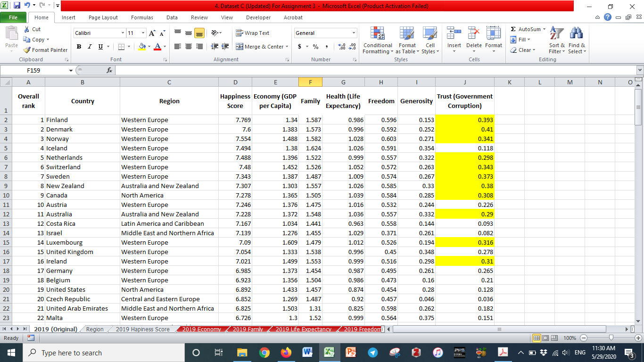
Task: Click the Name Box showing F159
Action: pyautogui.click(x=34, y=70)
